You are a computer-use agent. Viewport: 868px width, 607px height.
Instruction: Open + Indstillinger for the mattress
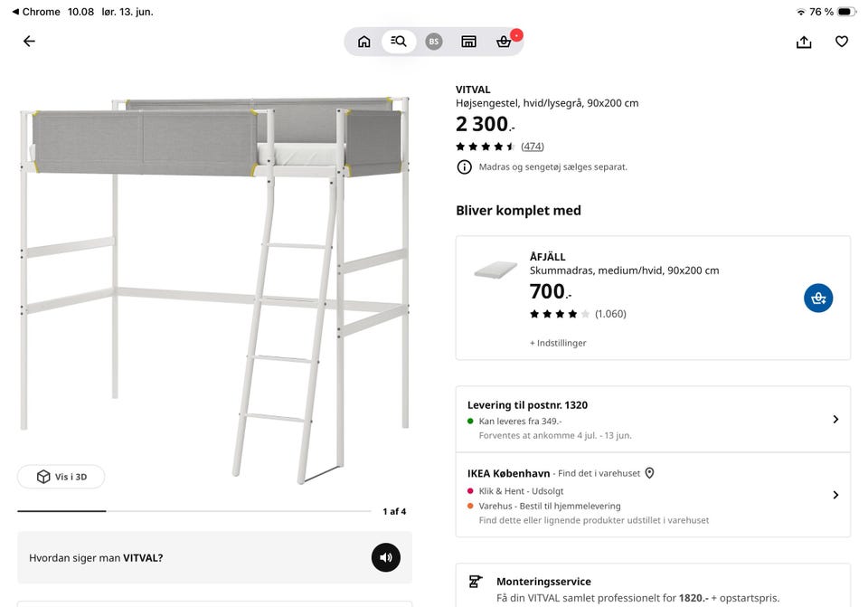(558, 343)
